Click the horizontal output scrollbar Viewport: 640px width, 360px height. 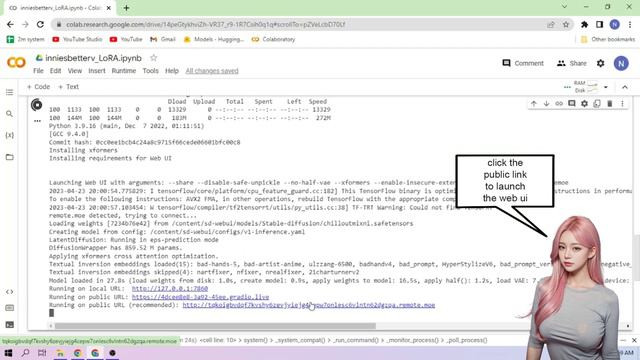215,326
